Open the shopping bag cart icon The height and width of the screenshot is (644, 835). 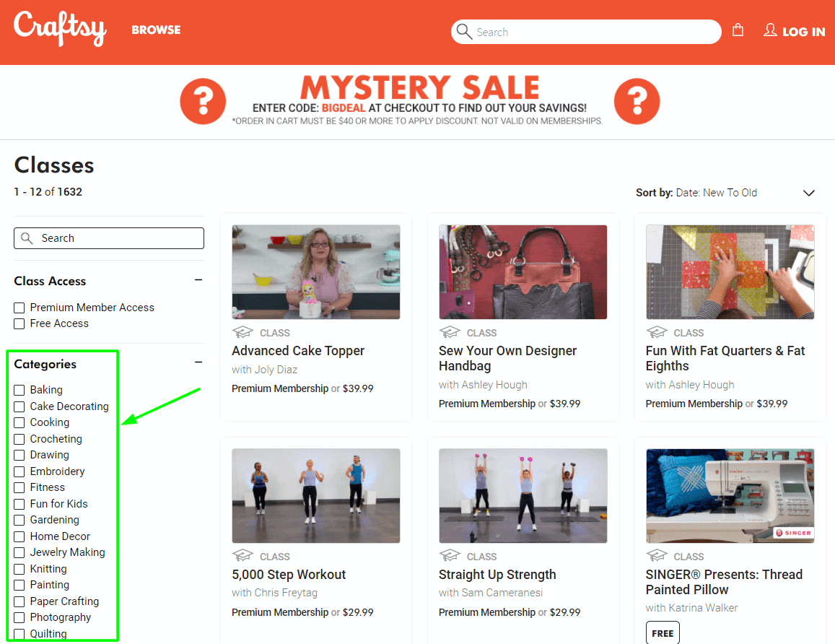point(738,30)
